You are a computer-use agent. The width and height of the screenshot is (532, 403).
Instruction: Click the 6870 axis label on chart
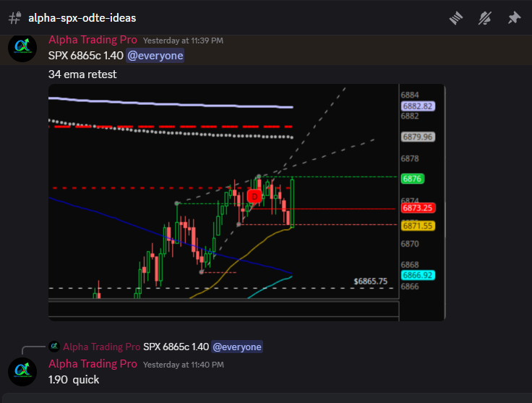tap(410, 244)
